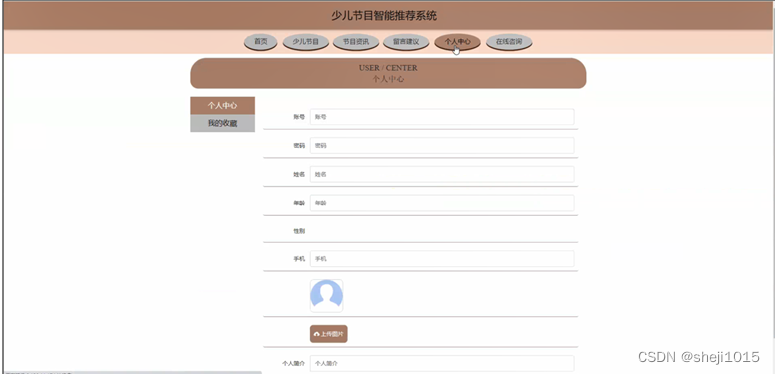Image resolution: width=775 pixels, height=374 pixels.
Task: Click the 少儿节目智能推荐系统 title
Action: 384,16
